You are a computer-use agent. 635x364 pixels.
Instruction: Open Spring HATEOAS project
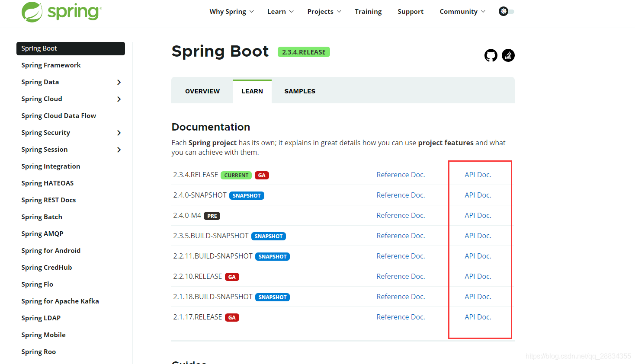coord(48,183)
